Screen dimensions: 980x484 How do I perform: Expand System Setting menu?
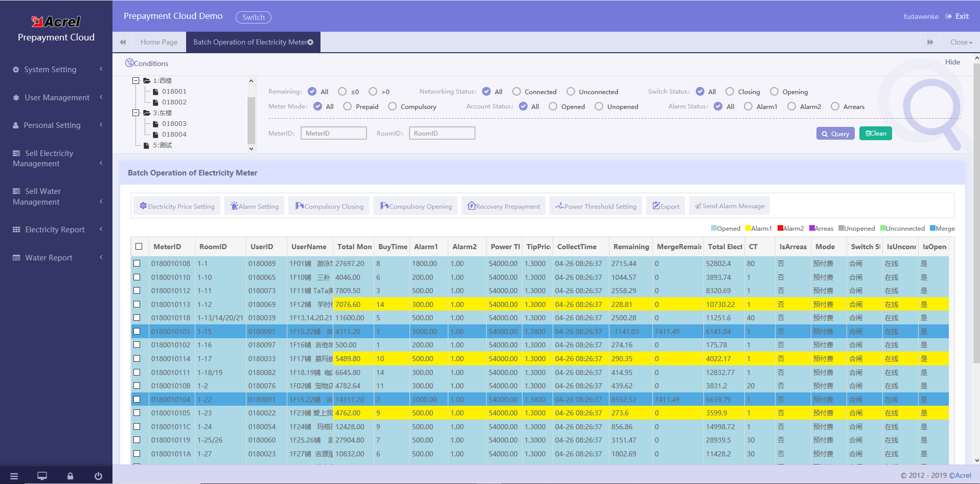(56, 70)
